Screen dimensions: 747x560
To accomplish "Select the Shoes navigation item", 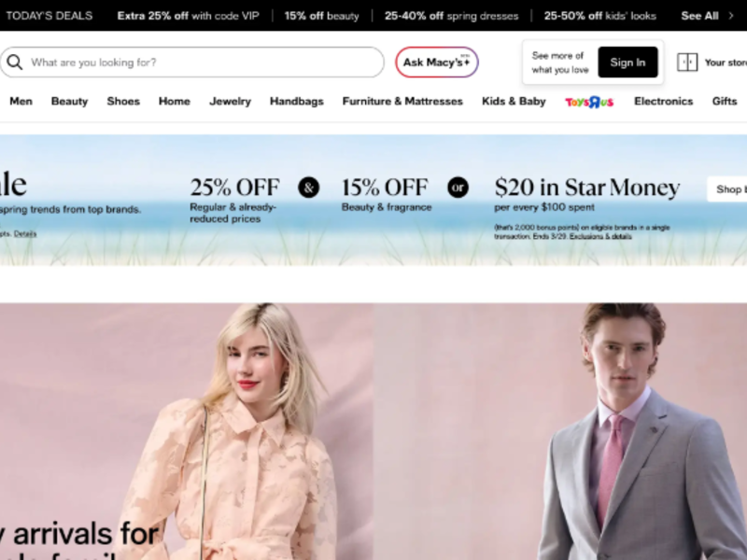I will pos(123,101).
